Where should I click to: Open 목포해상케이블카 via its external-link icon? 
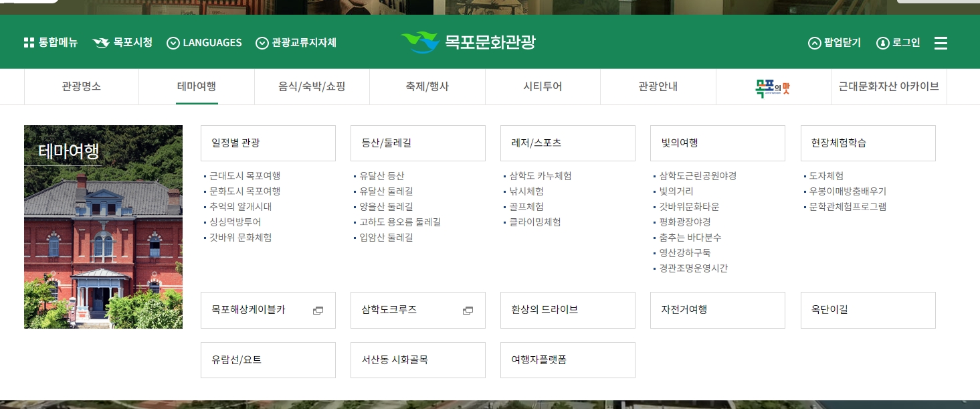[317, 311]
